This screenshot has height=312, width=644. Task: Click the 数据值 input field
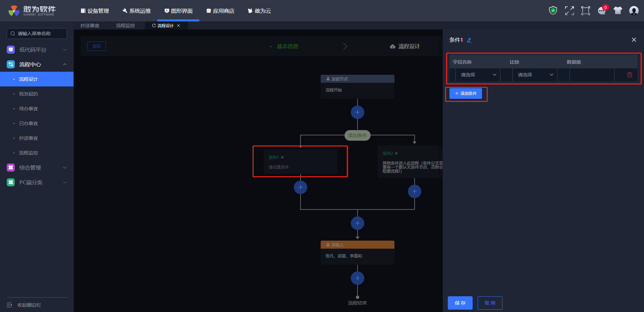point(592,75)
